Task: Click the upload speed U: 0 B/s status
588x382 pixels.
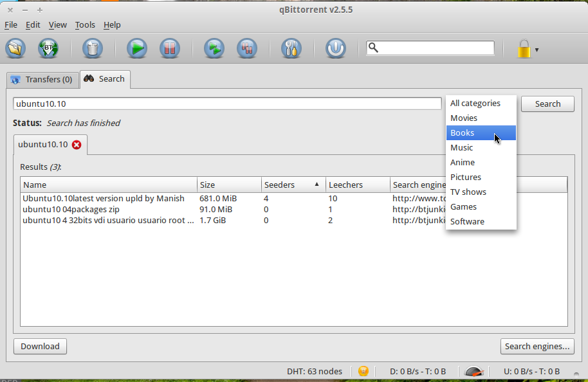Action: 532,372
